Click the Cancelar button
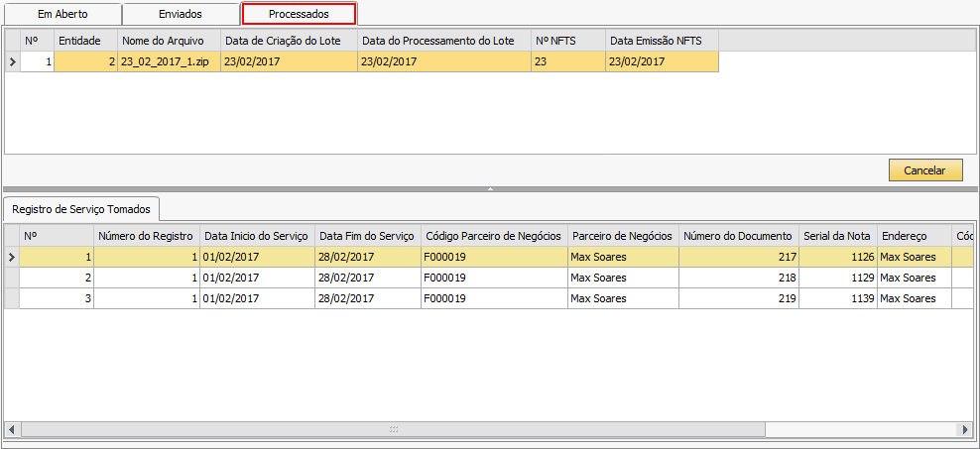980x449 pixels. pyautogui.click(x=925, y=169)
